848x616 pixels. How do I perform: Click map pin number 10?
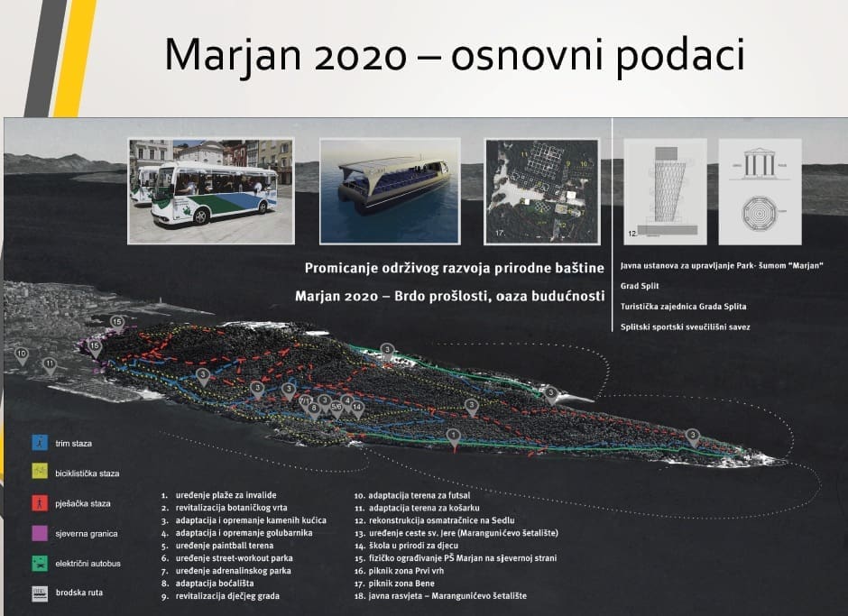pyautogui.click(x=22, y=354)
